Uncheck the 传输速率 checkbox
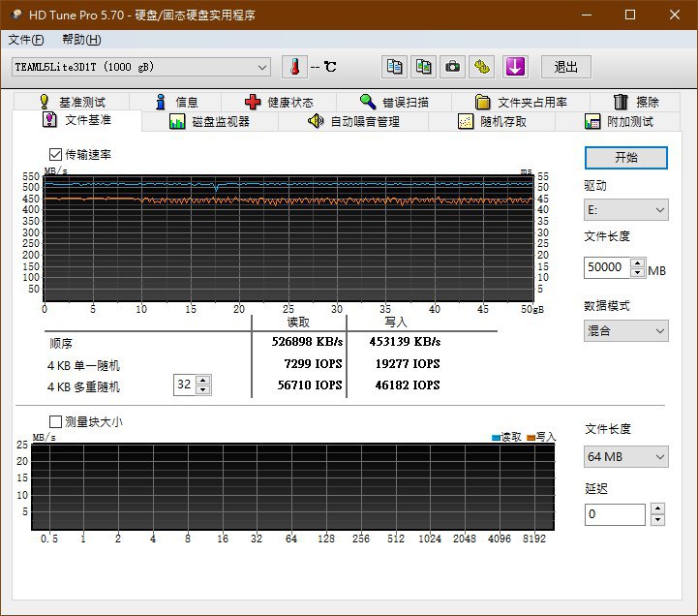The height and width of the screenshot is (616, 698). [x=55, y=155]
